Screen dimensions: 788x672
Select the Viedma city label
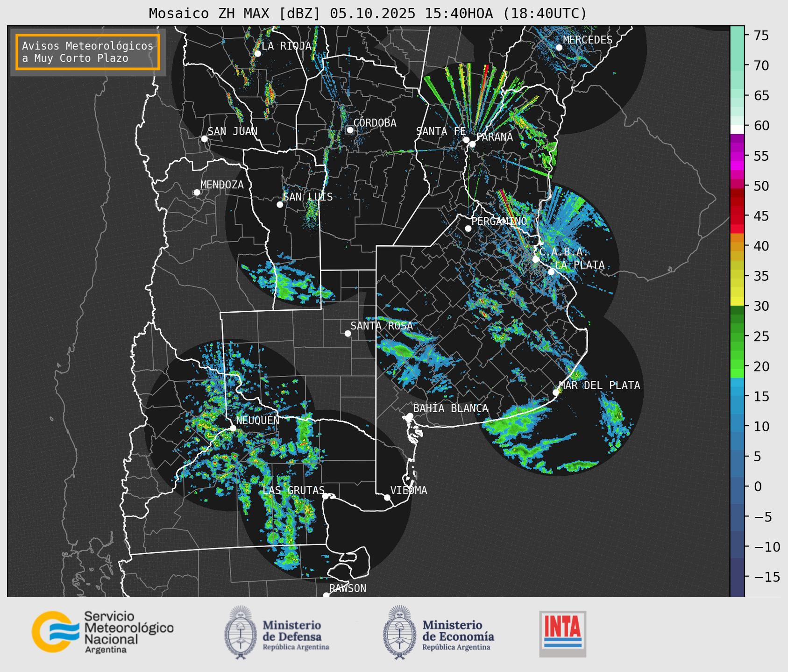(409, 490)
